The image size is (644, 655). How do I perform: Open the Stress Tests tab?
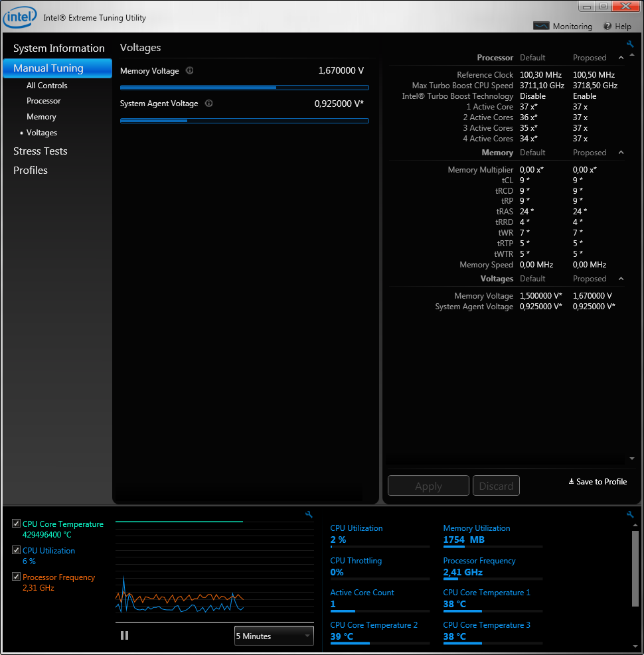click(x=40, y=151)
